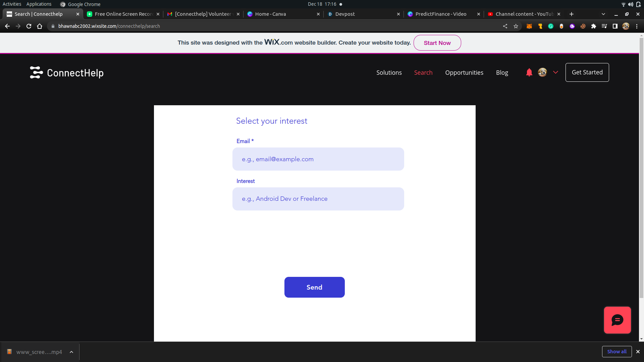The width and height of the screenshot is (644, 362).
Task: Click the Start Now Wix button
Action: tap(437, 43)
